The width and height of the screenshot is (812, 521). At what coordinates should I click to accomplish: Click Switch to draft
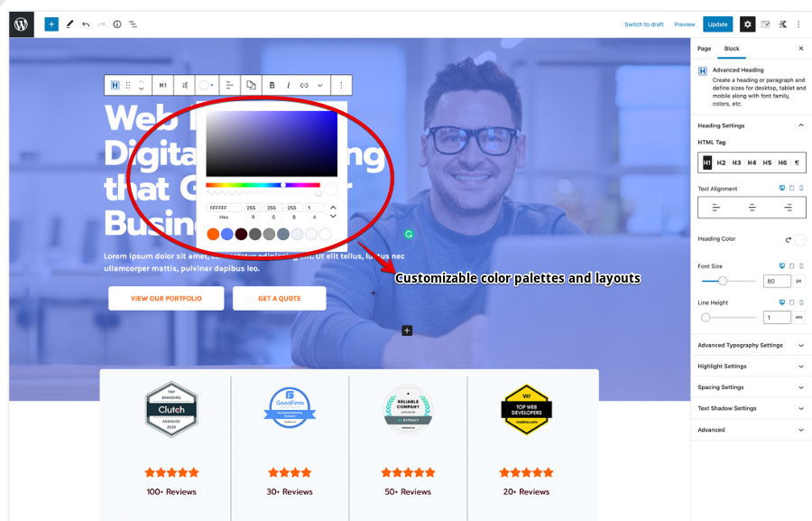(x=644, y=24)
